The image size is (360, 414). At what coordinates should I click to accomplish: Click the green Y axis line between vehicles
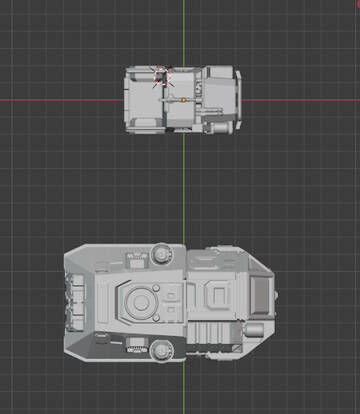(184, 188)
